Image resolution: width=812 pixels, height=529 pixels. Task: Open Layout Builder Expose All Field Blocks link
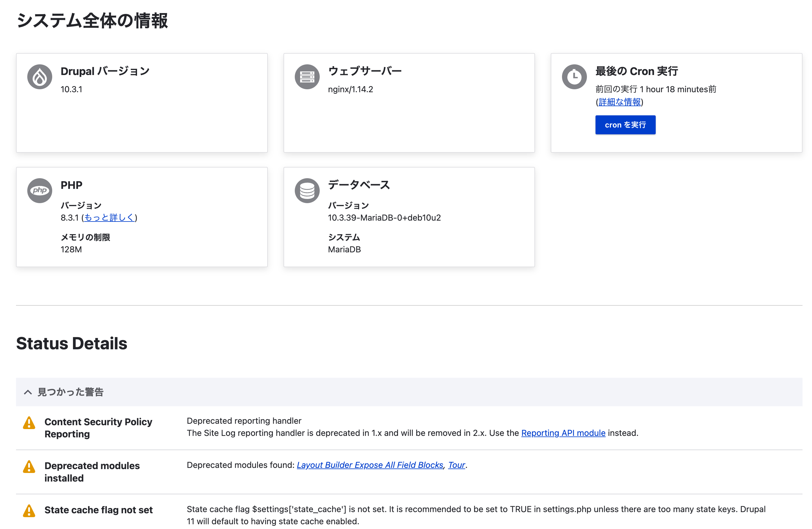370,465
